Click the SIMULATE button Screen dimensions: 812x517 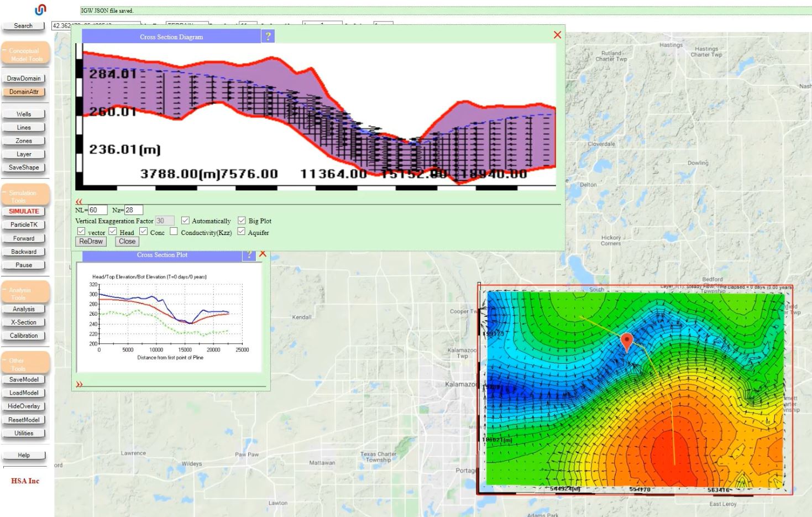tap(24, 211)
